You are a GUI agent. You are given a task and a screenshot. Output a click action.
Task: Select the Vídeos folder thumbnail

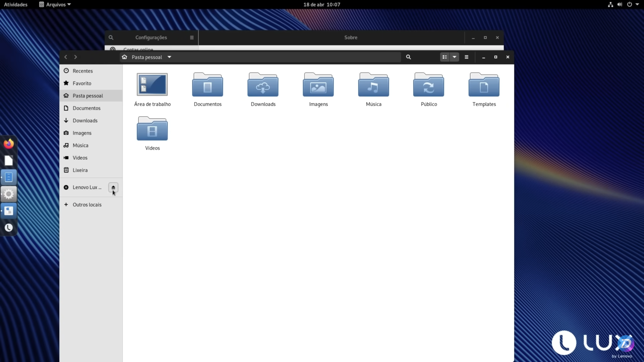152,129
